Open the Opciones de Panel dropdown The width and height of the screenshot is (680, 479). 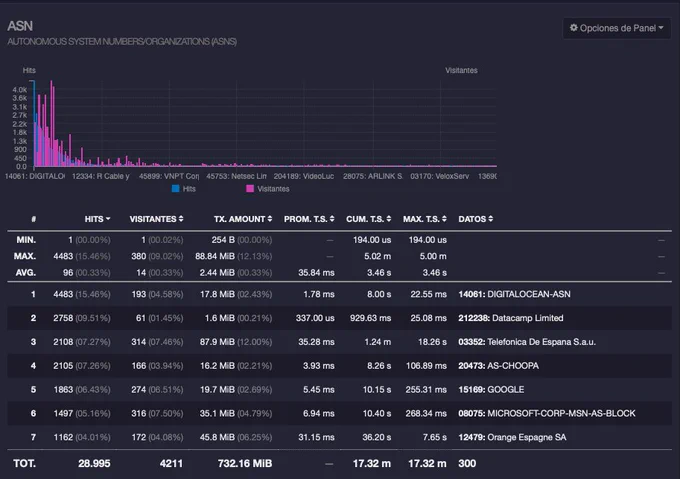[616, 28]
